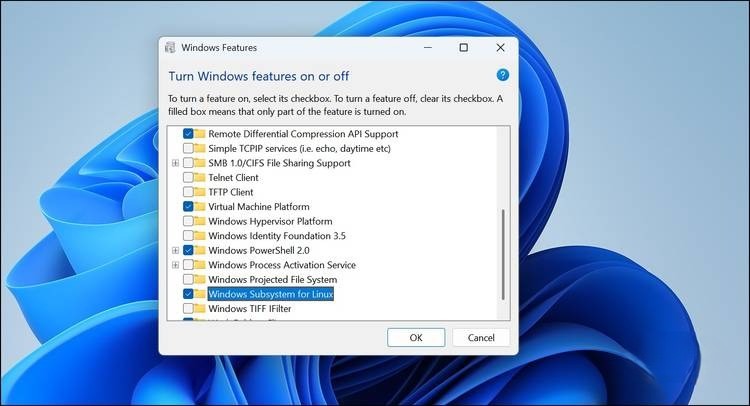The width and height of the screenshot is (750, 406).
Task: Click the folder icon beside Telnet Client
Action: 200,177
